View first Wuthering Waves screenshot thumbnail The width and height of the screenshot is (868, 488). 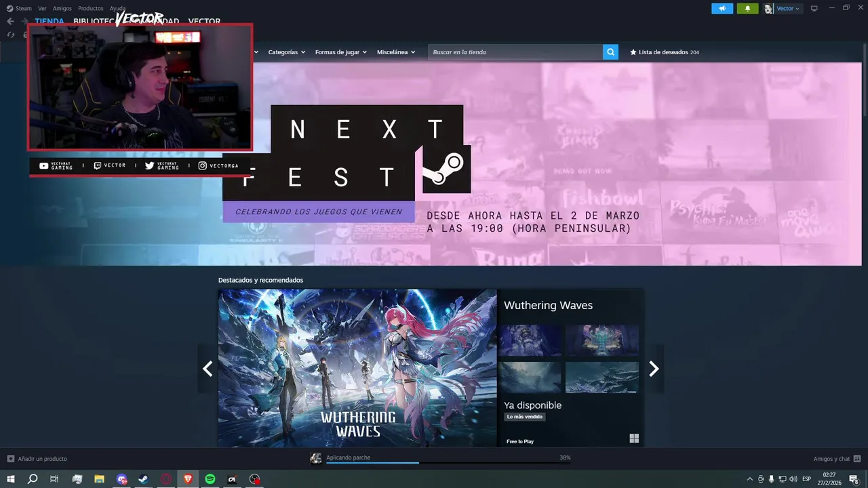[530, 340]
